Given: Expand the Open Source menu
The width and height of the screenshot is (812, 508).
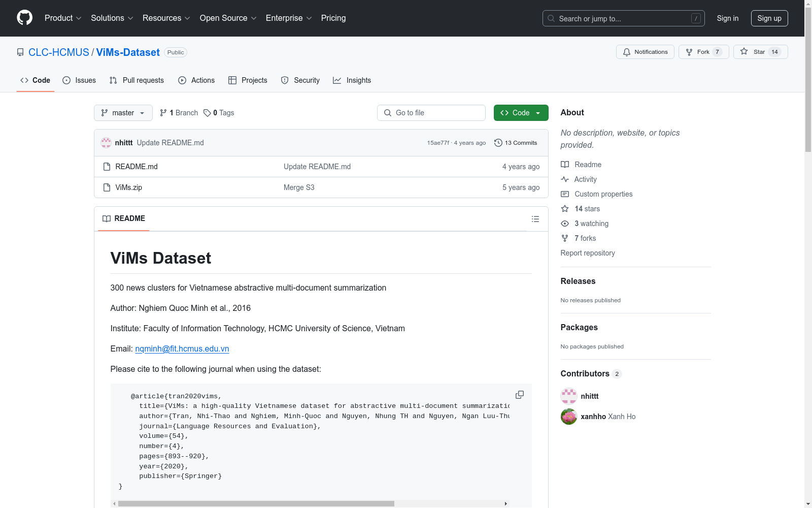Looking at the screenshot, I should 228,18.
